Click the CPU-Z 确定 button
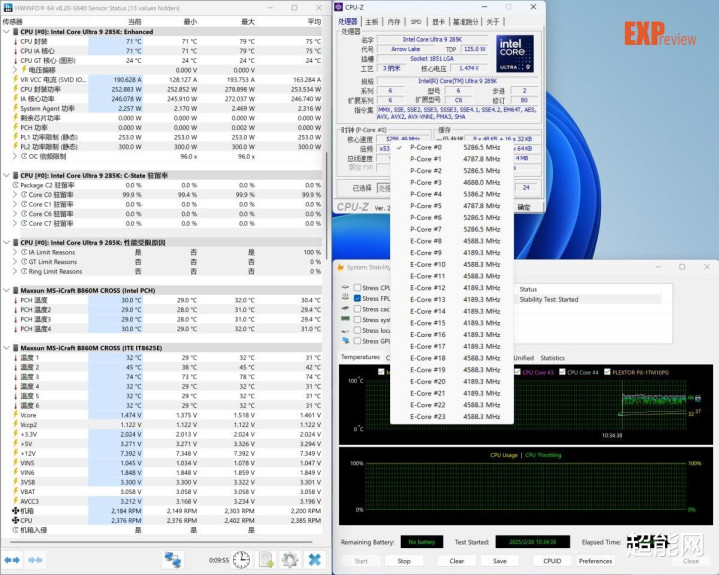719x575 pixels. click(524, 207)
